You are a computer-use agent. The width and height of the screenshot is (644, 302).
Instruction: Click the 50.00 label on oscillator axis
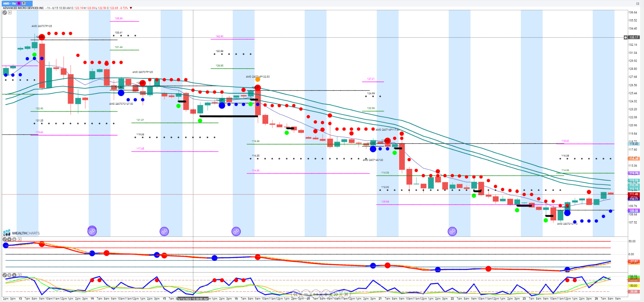coord(634,286)
